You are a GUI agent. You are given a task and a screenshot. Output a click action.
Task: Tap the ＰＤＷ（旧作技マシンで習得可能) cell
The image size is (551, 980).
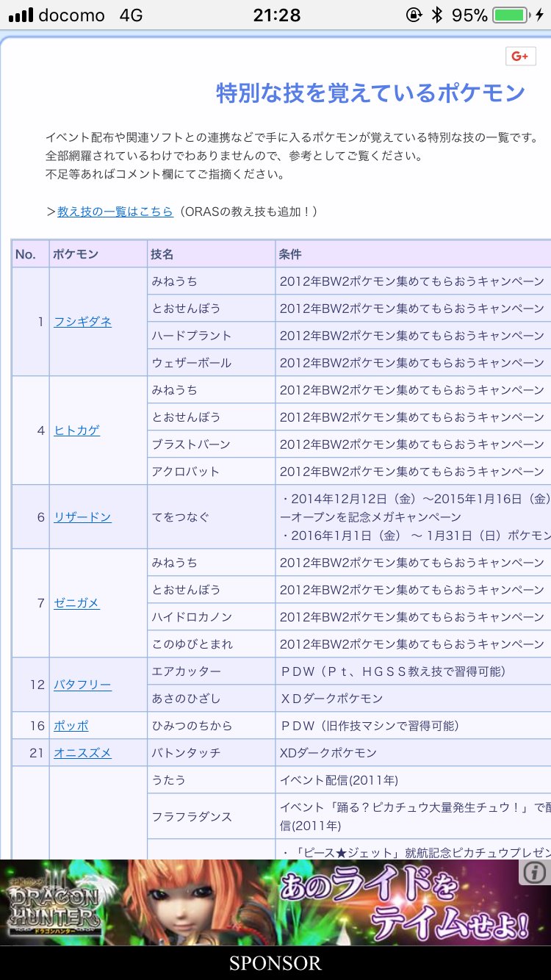(x=413, y=726)
